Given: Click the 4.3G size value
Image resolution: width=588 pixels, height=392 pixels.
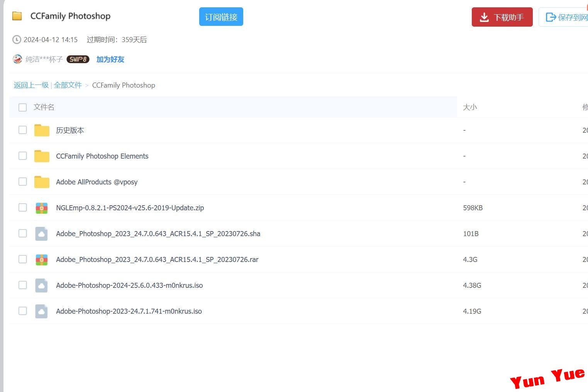Looking at the screenshot, I should (470, 260).
